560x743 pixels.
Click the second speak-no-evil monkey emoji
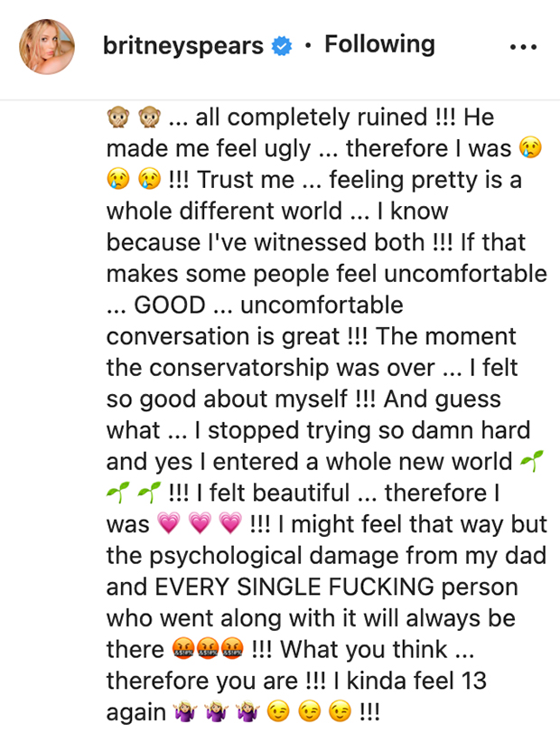pos(149,118)
